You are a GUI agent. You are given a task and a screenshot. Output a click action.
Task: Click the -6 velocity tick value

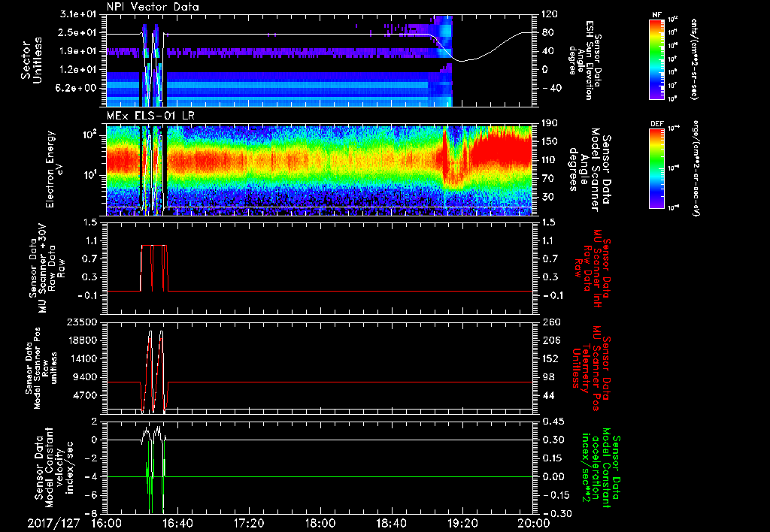[x=92, y=495]
